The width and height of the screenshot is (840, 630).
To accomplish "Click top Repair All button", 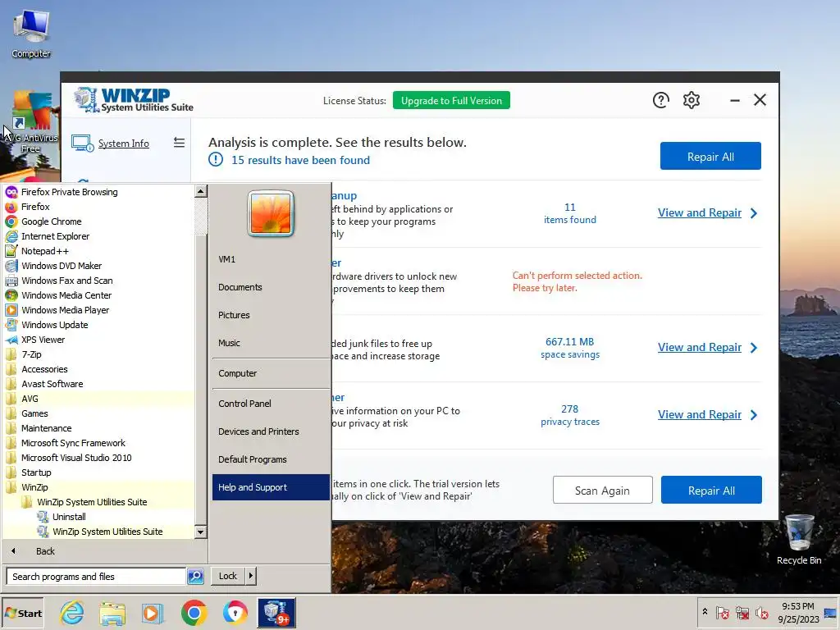I will click(x=710, y=157).
